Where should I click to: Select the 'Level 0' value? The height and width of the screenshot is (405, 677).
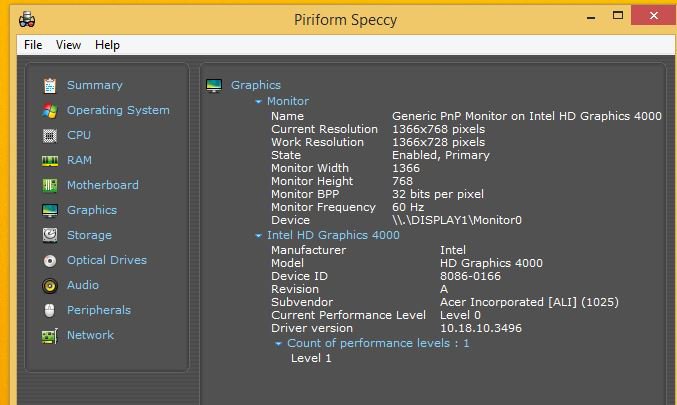coord(460,315)
